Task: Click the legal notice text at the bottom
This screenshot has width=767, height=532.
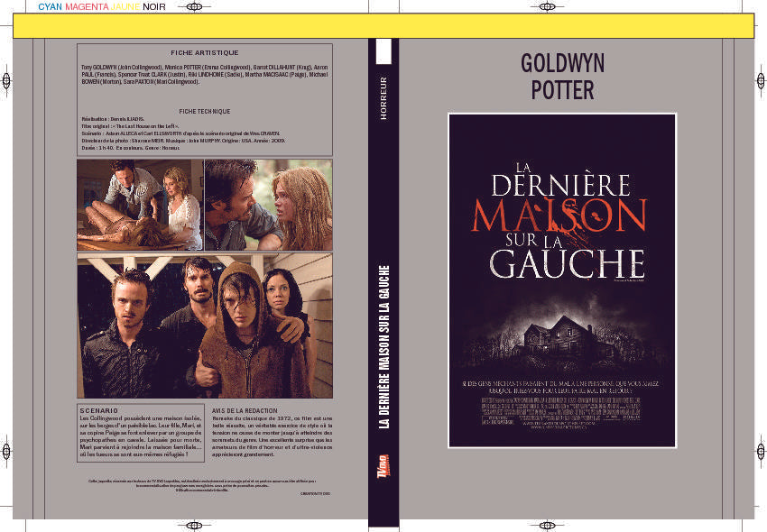Action: [x=204, y=484]
